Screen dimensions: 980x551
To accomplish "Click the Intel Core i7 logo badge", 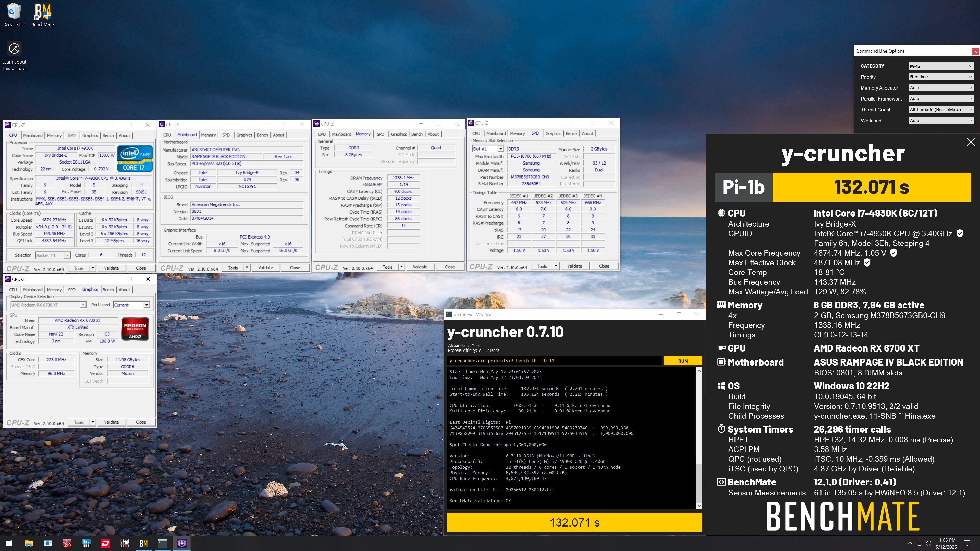I will (135, 158).
